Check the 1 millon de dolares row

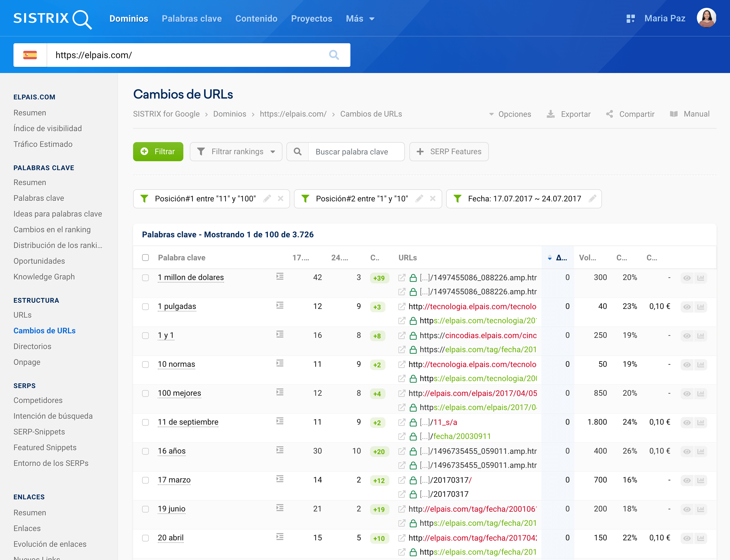point(145,278)
